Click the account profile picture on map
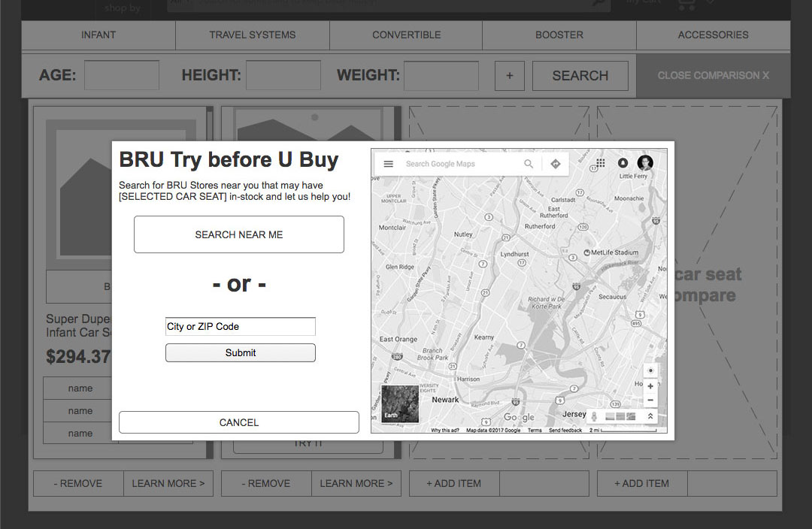 [645, 163]
